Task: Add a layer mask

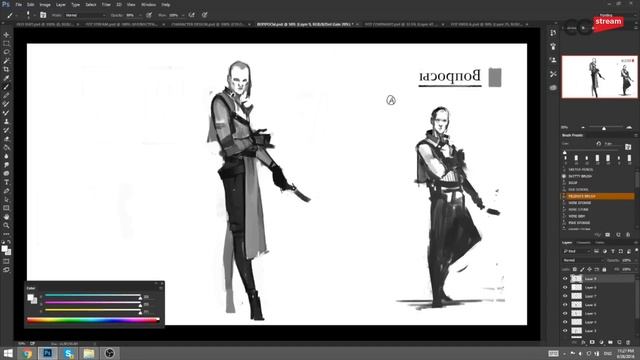Action: (592, 342)
